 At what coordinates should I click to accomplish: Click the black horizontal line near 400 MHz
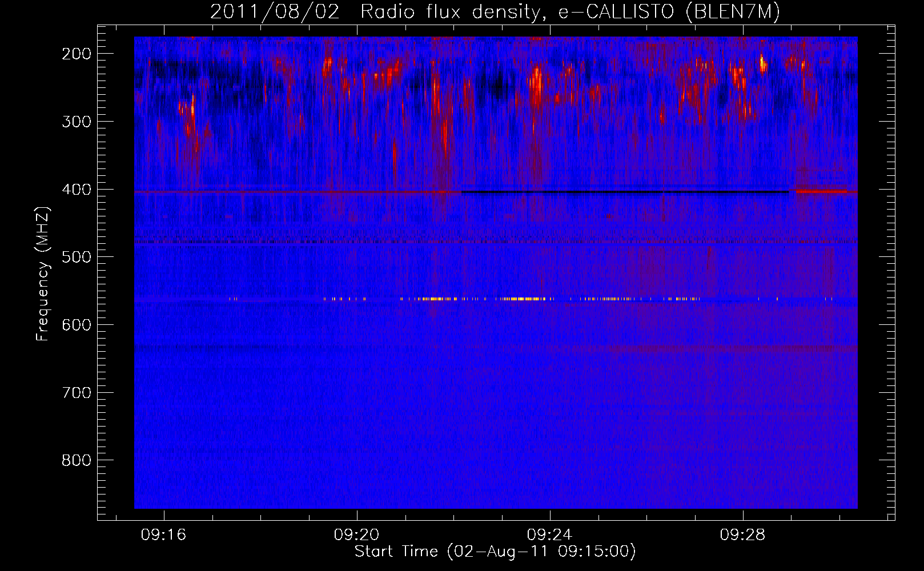click(625, 192)
